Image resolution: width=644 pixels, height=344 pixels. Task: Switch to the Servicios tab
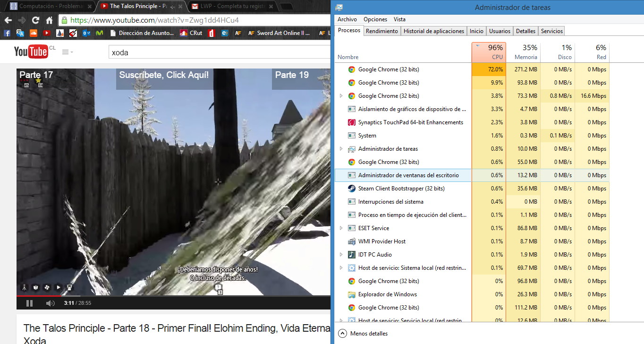coord(551,31)
